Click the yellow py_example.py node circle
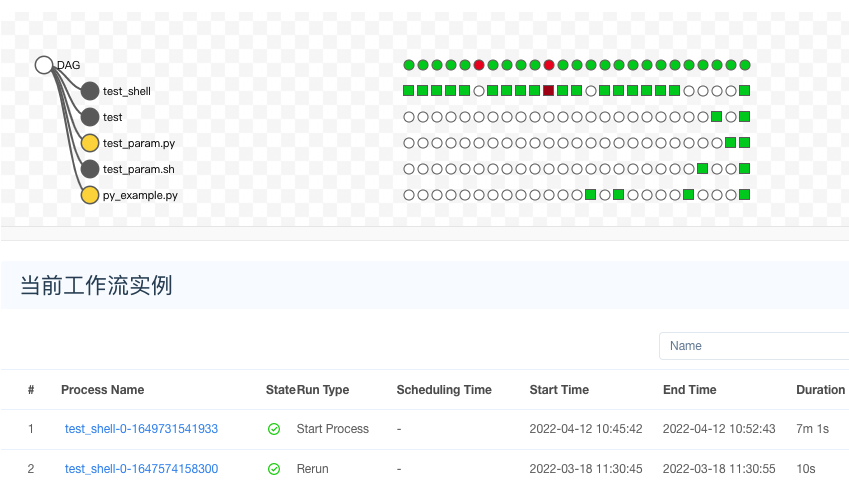Image resolution: width=849 pixels, height=489 pixels. pyautogui.click(x=90, y=195)
